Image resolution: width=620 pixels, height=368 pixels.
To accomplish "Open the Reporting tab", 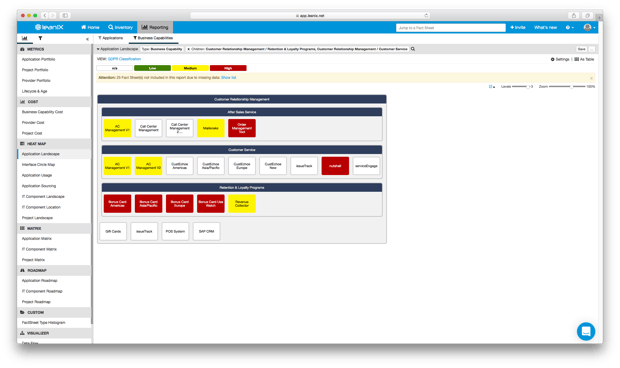I will click(x=155, y=27).
